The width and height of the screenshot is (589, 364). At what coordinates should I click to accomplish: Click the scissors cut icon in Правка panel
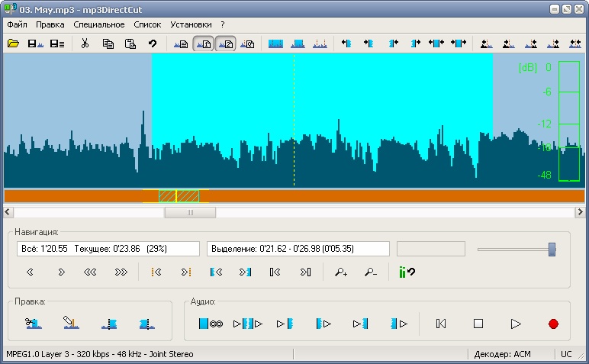pos(32,324)
